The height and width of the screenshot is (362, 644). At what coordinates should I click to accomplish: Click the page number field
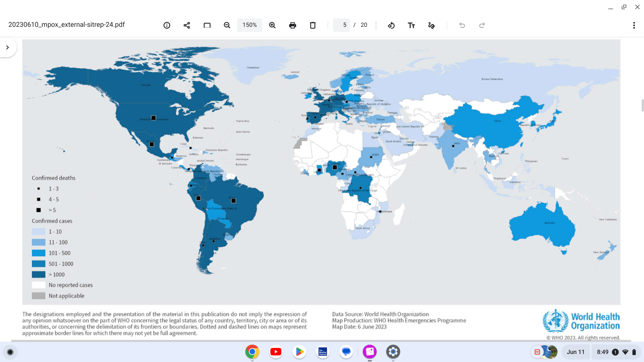(342, 25)
